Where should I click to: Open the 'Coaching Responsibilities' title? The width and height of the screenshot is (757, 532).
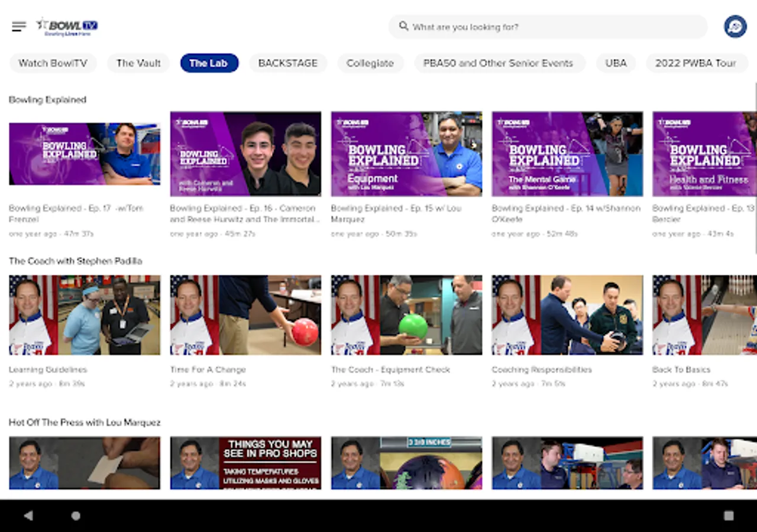(x=542, y=369)
